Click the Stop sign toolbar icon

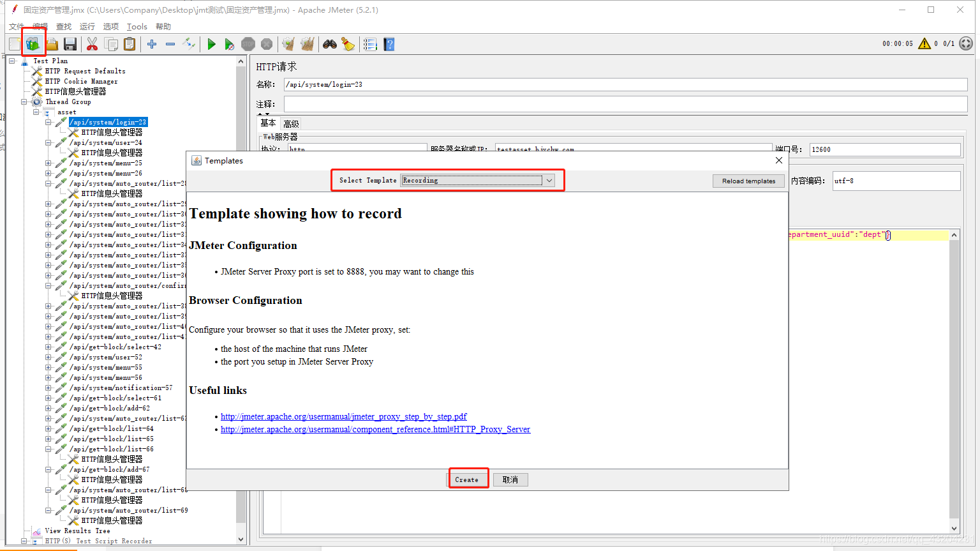248,44
